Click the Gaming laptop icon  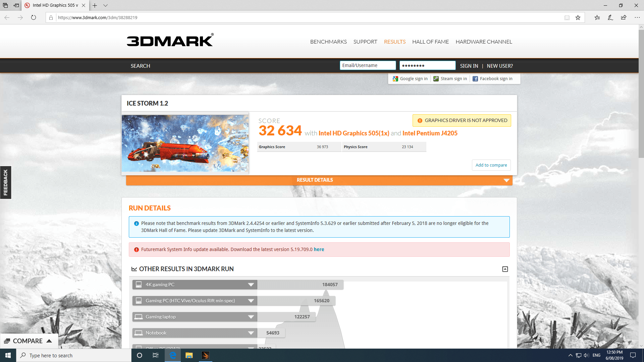pyautogui.click(x=139, y=317)
